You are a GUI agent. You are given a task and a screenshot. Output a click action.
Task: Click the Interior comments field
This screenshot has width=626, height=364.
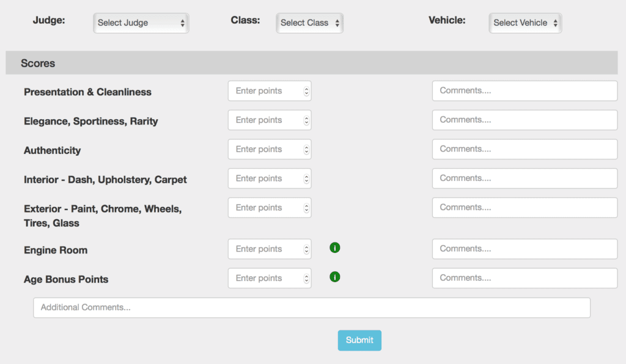pos(525,178)
